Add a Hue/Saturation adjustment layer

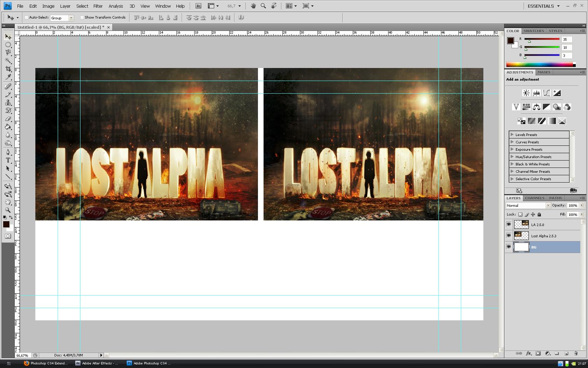526,107
